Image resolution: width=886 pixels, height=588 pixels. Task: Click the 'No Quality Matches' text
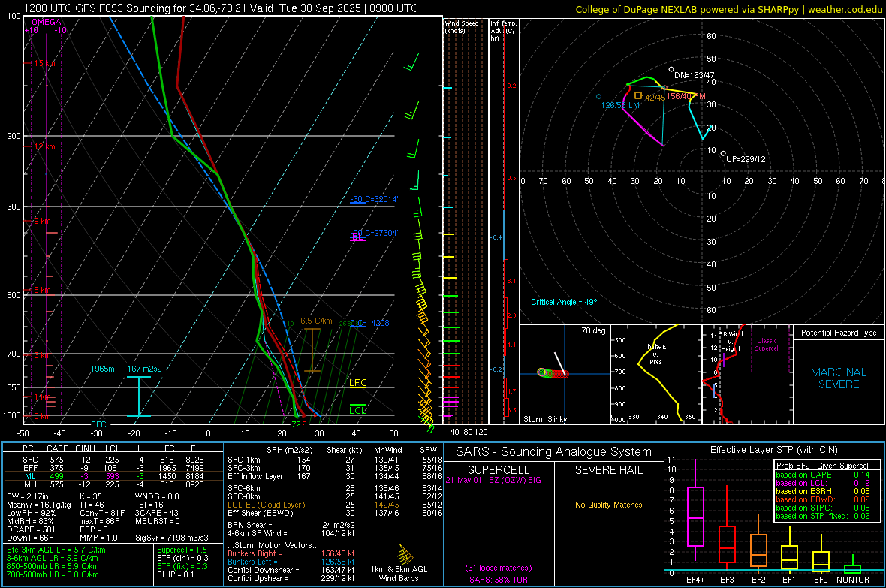[x=608, y=505]
